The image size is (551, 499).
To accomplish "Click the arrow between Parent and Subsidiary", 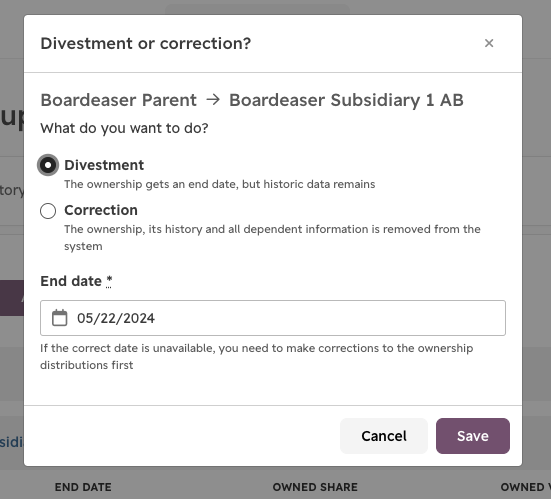I will click(213, 100).
